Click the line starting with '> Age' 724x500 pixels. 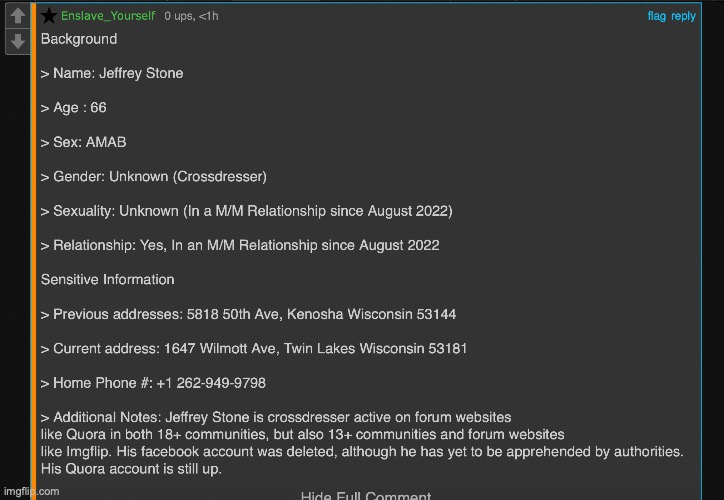(73, 108)
